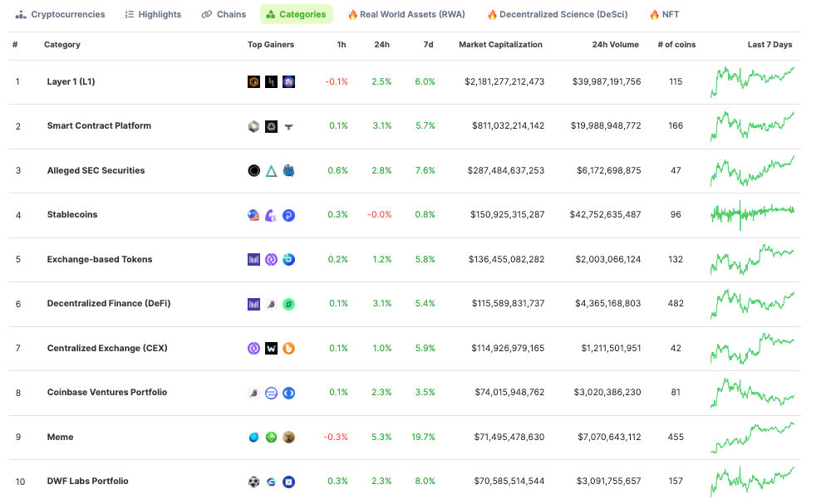Screen dimensions: 826x504
Task: Click the orange coin icon in Centralized Exchange row
Action: [x=288, y=348]
